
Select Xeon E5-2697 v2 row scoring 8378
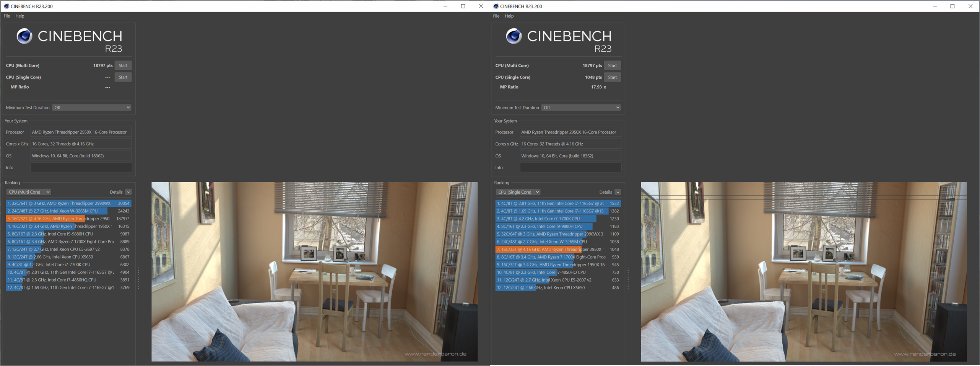pos(68,249)
